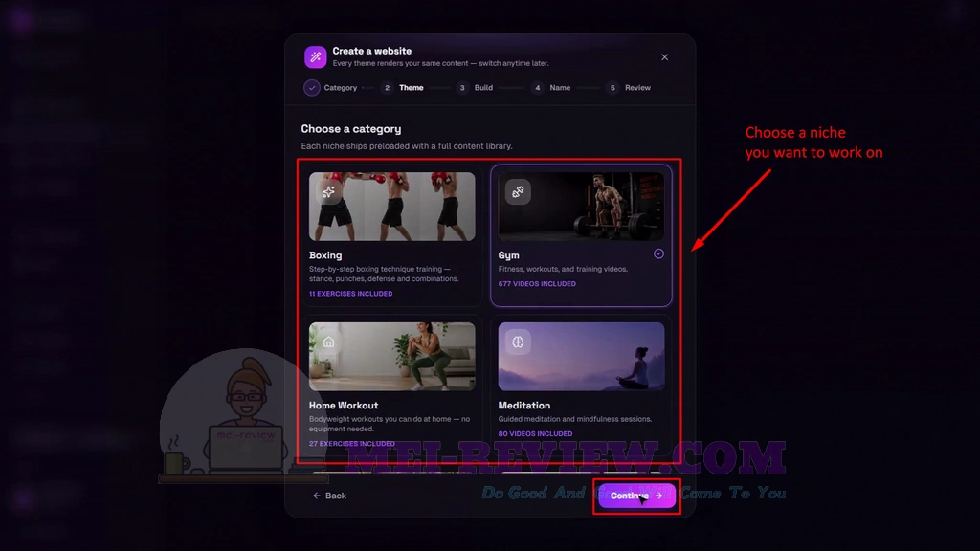Click "Fitness, workouts, and training videos." description
This screenshot has width=980, height=551.
tap(563, 269)
